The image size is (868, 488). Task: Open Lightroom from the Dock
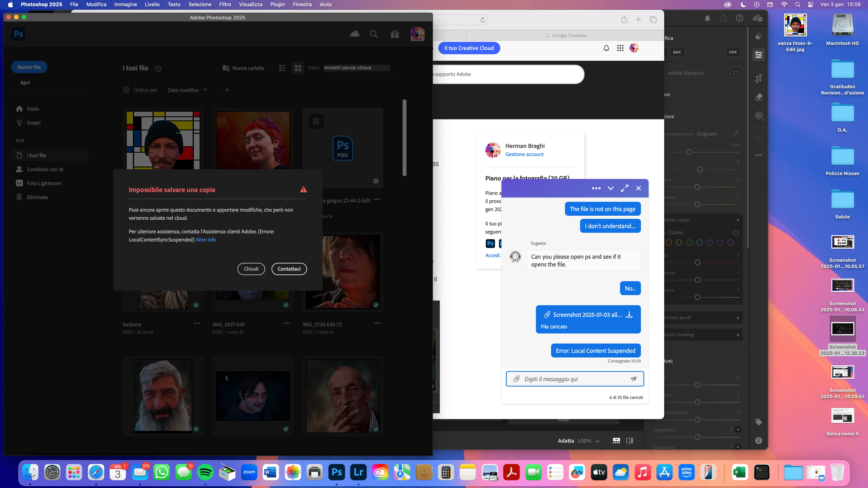(x=358, y=472)
